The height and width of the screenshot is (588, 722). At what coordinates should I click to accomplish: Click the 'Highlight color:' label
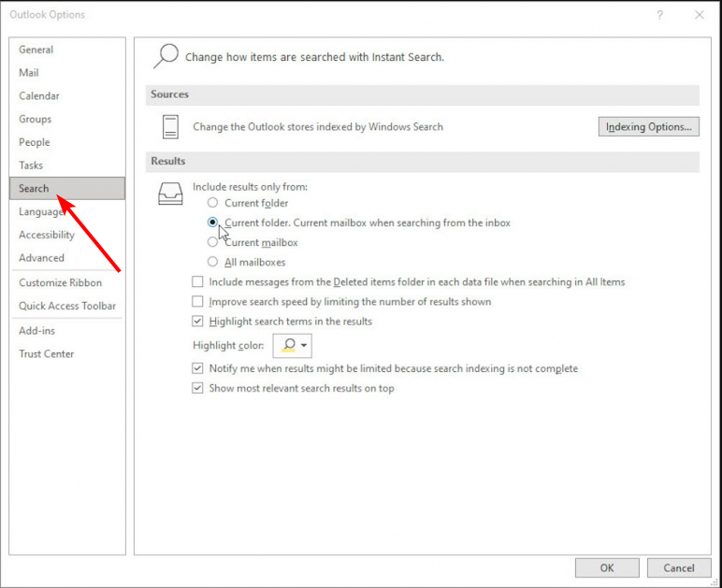click(228, 346)
